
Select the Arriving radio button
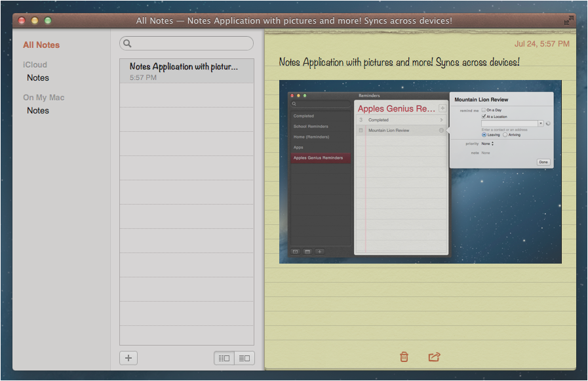tap(505, 135)
